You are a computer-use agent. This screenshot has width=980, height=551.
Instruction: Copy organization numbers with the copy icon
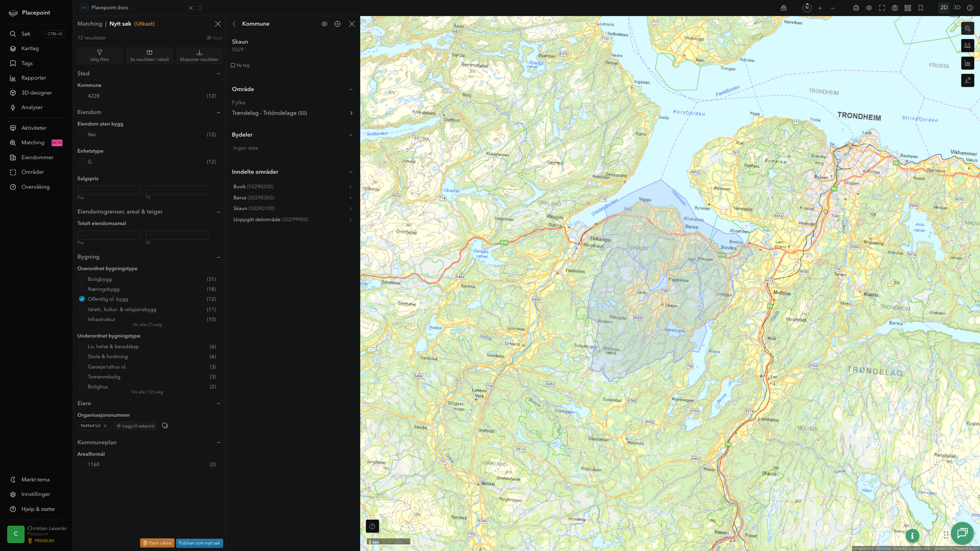coord(165,425)
